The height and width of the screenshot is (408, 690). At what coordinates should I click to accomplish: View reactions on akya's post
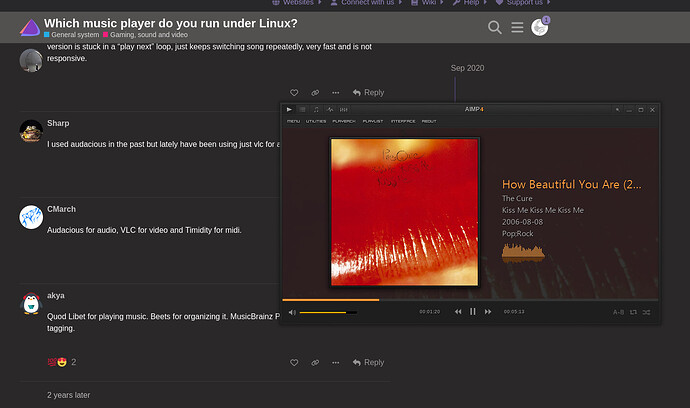pos(62,362)
